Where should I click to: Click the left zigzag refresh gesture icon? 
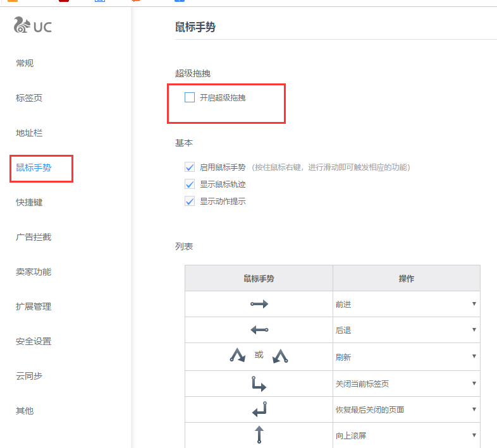tap(237, 356)
